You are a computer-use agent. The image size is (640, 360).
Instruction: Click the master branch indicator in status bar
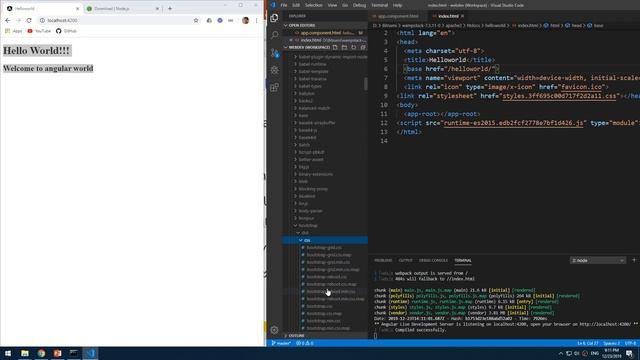point(281,343)
